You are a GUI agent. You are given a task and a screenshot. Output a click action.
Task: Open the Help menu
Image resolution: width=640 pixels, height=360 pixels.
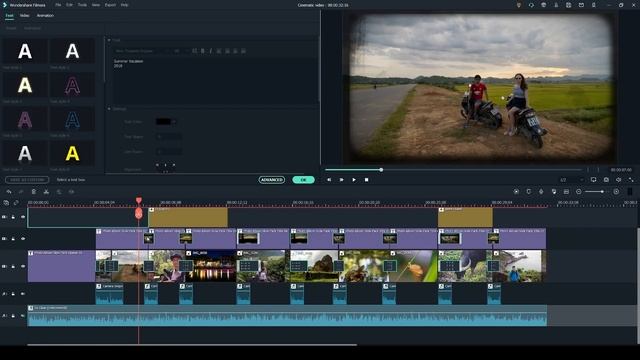(124, 5)
